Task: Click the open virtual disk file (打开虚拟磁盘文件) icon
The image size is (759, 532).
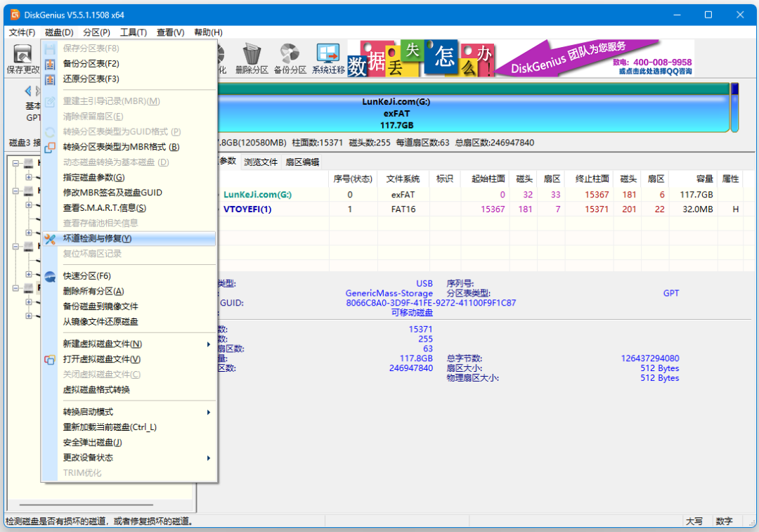Action: point(50,360)
